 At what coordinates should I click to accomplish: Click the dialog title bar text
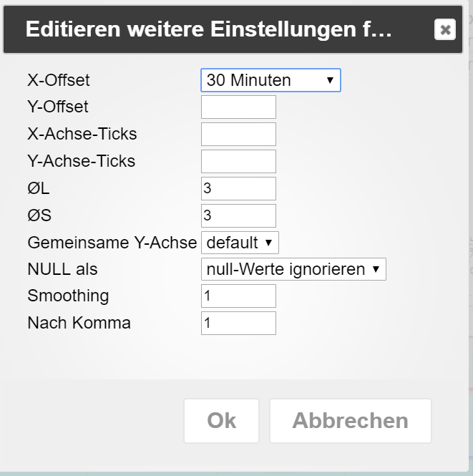pos(208,29)
